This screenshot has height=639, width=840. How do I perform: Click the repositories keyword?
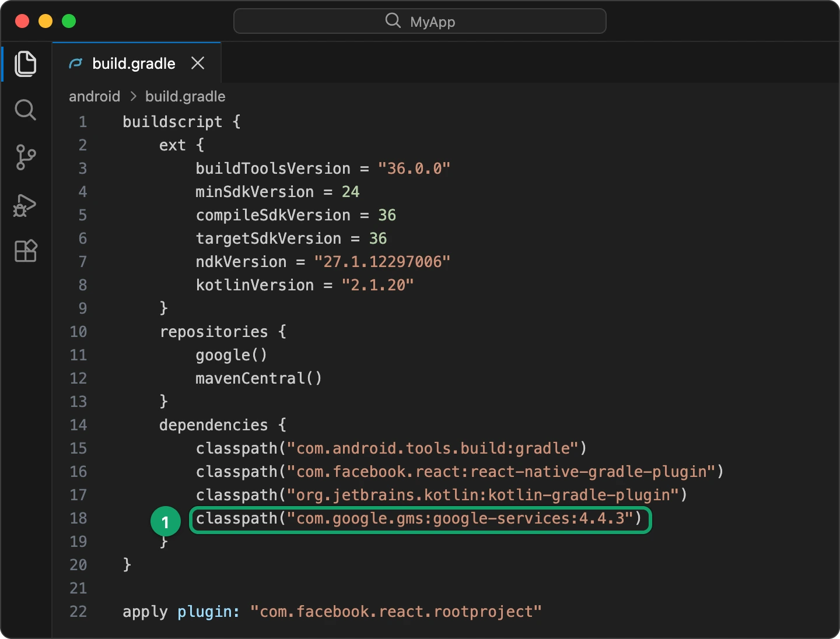tap(213, 332)
